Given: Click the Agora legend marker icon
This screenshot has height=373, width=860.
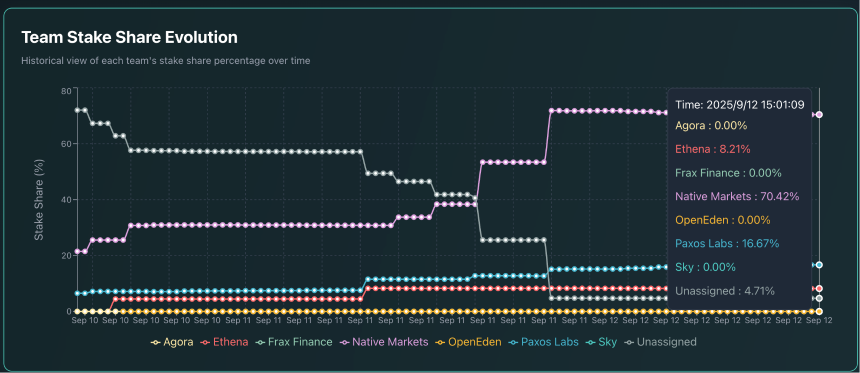Looking at the screenshot, I should [156, 343].
